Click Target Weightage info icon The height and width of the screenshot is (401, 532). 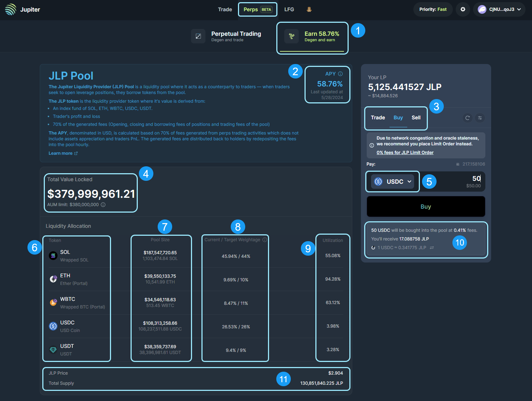(265, 240)
